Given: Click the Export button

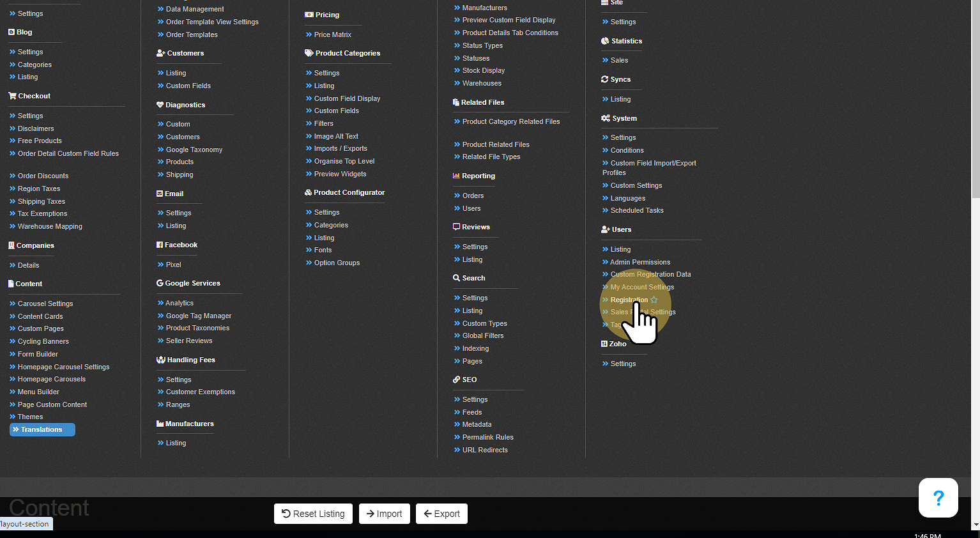Looking at the screenshot, I should click(442, 514).
